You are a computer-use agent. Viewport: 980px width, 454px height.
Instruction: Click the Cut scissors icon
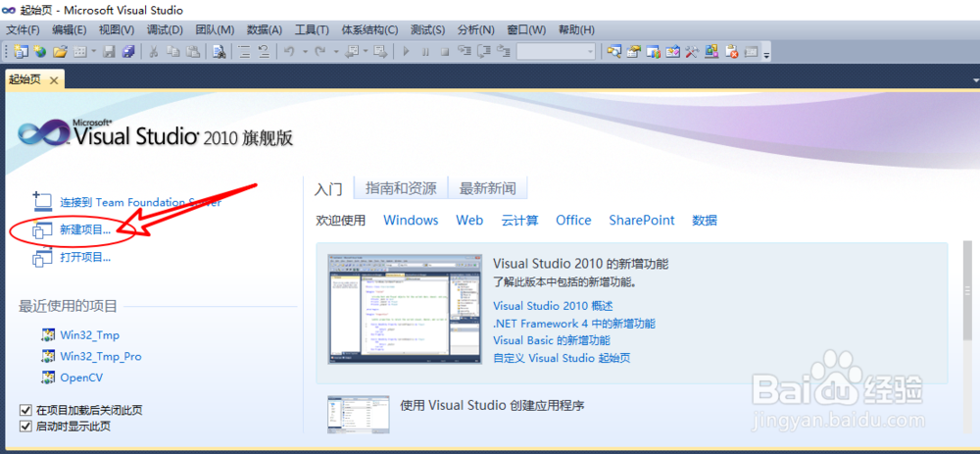(153, 52)
